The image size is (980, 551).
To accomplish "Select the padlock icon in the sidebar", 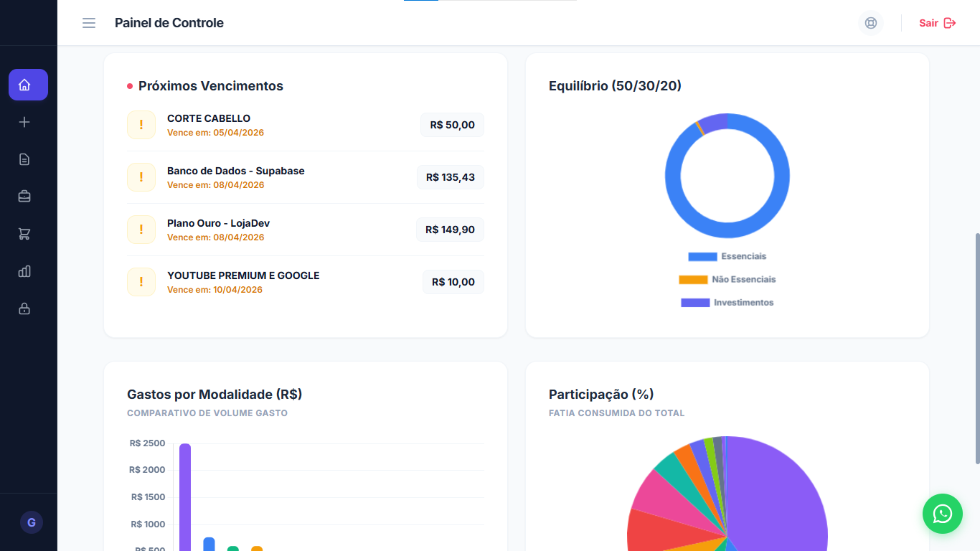I will coord(24,309).
